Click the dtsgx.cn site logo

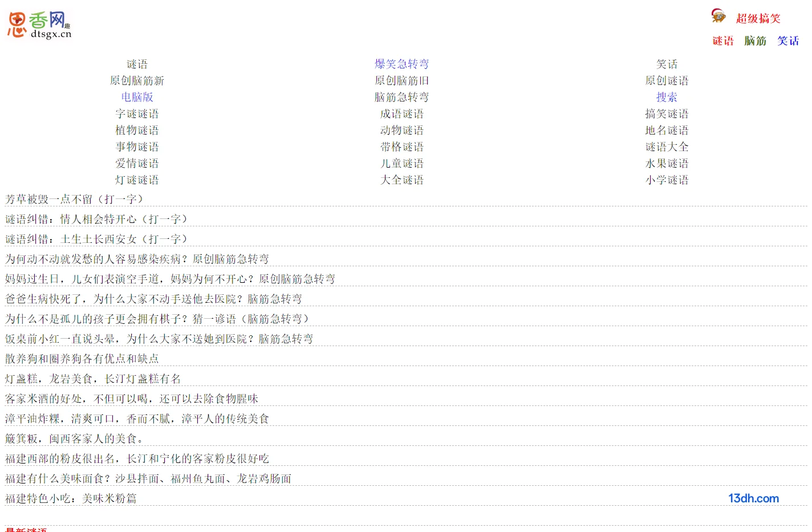39,25
